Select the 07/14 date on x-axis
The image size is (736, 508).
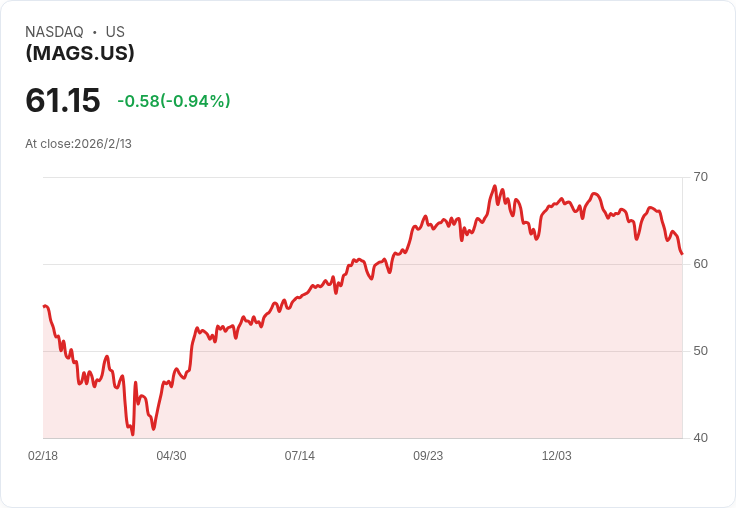(x=300, y=456)
